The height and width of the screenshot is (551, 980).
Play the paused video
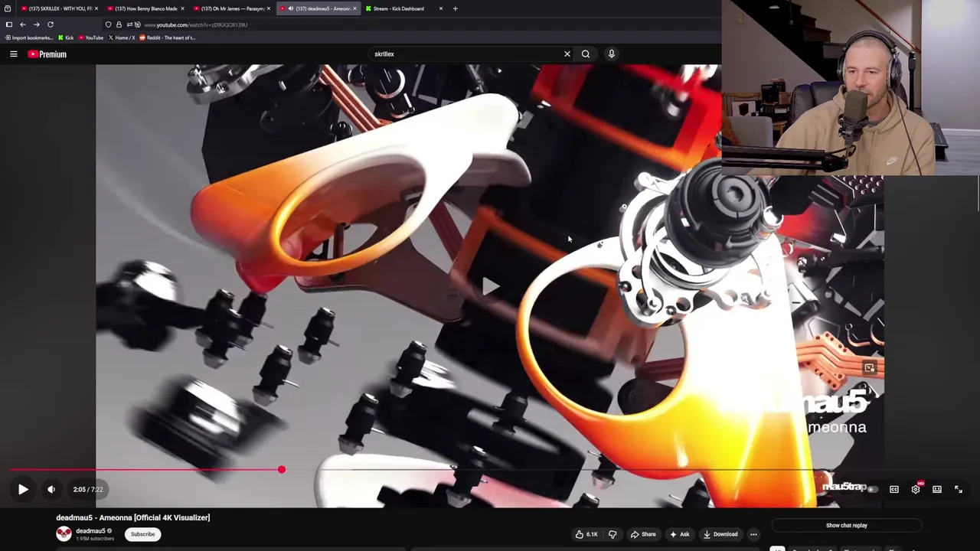tap(23, 489)
